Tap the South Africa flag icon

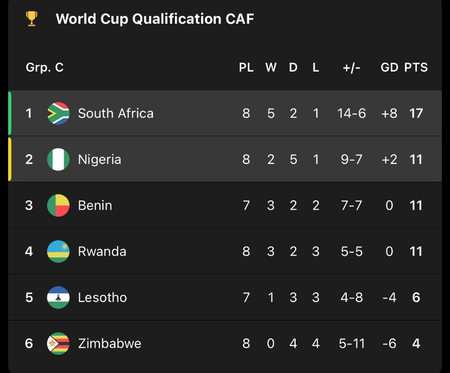pos(58,113)
